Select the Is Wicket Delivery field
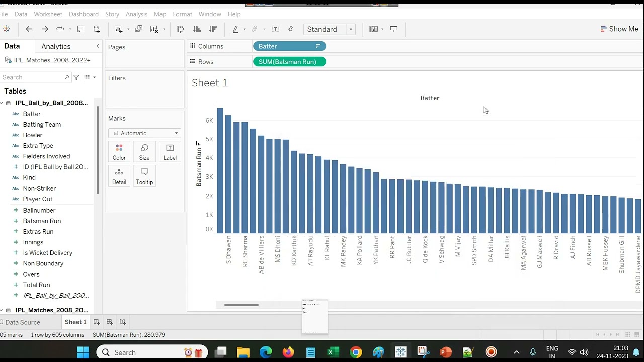644x362 pixels. click(48, 253)
